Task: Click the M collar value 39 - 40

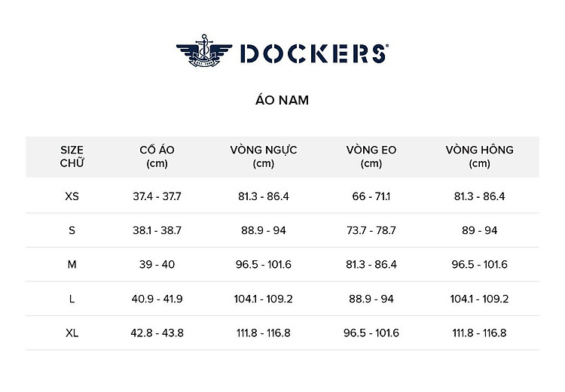Action: click(x=157, y=264)
